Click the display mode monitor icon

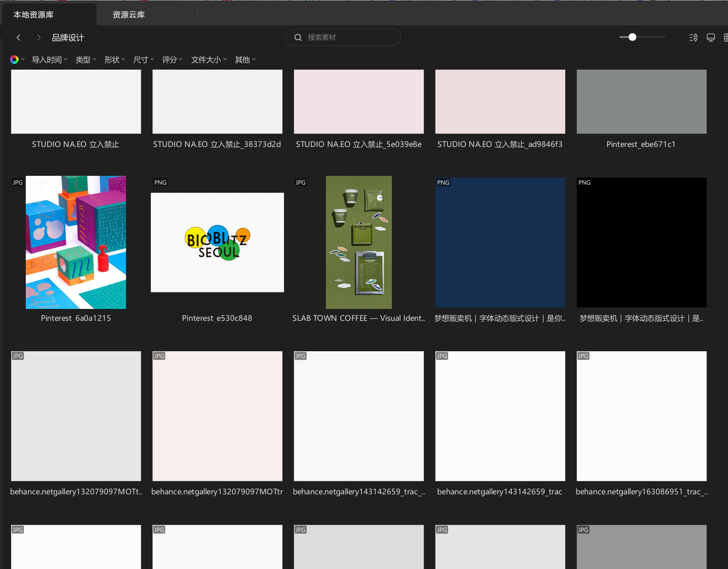pos(711,37)
